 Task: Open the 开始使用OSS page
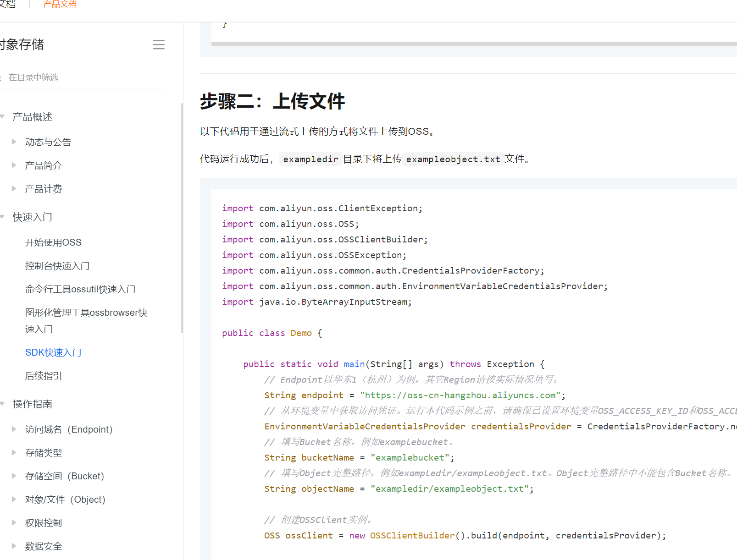pos(53,242)
